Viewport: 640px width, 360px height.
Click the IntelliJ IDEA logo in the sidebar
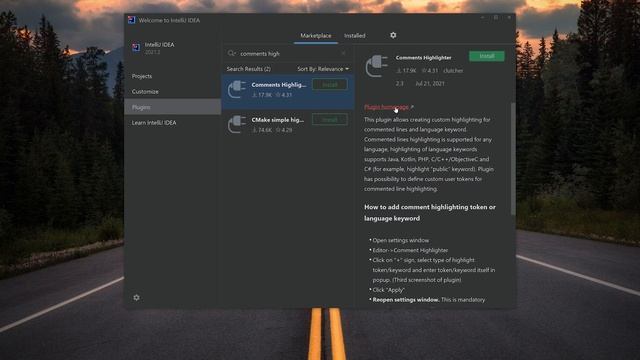click(136, 48)
